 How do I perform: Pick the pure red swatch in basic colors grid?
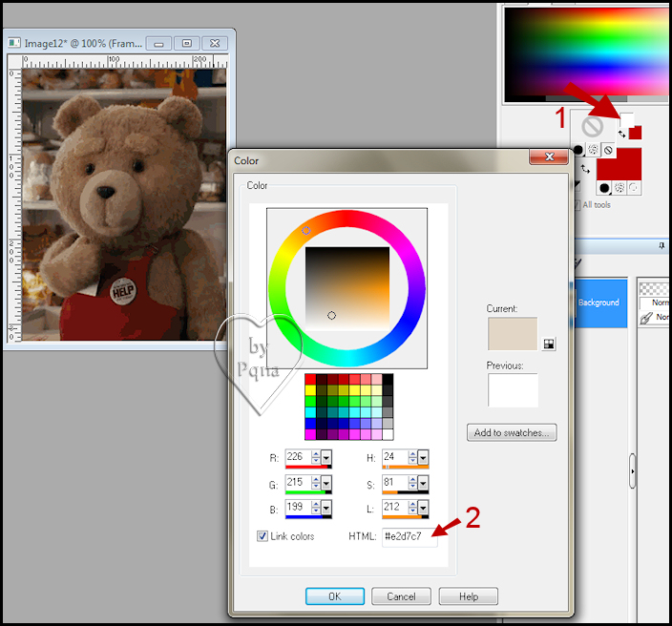click(310, 380)
